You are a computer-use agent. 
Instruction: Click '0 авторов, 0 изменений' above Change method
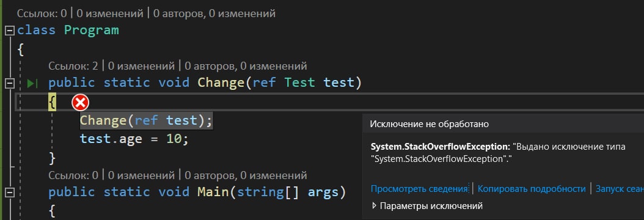coord(246,65)
